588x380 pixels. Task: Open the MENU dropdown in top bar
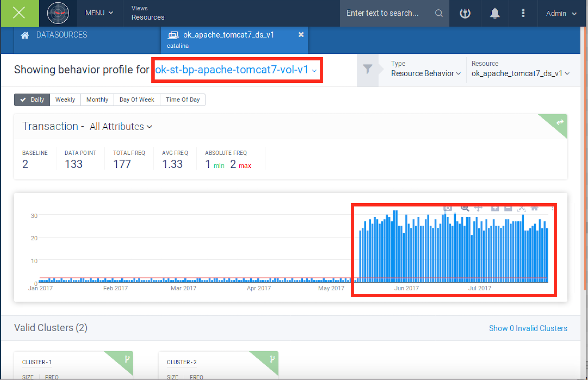pos(99,13)
